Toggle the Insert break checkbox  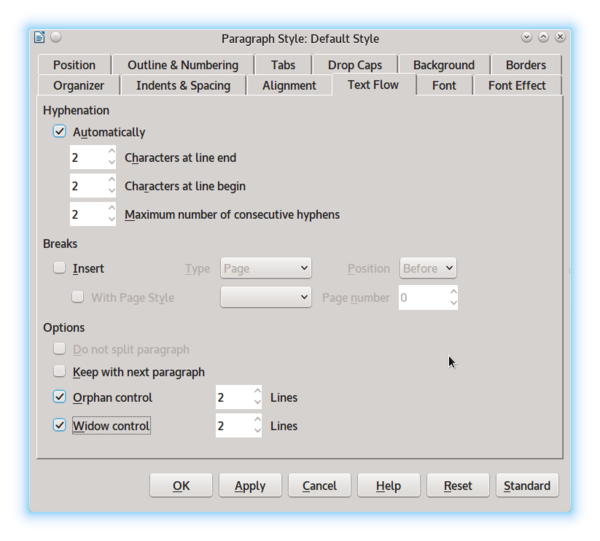(60, 267)
